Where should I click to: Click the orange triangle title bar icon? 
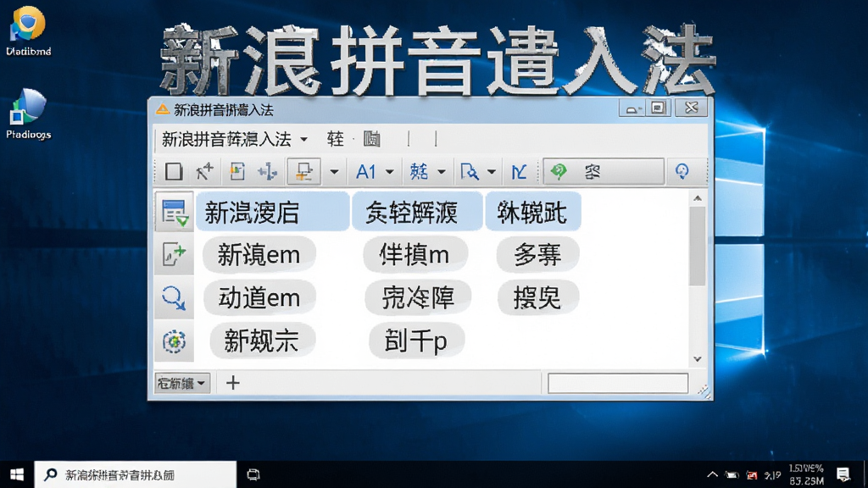(x=162, y=109)
